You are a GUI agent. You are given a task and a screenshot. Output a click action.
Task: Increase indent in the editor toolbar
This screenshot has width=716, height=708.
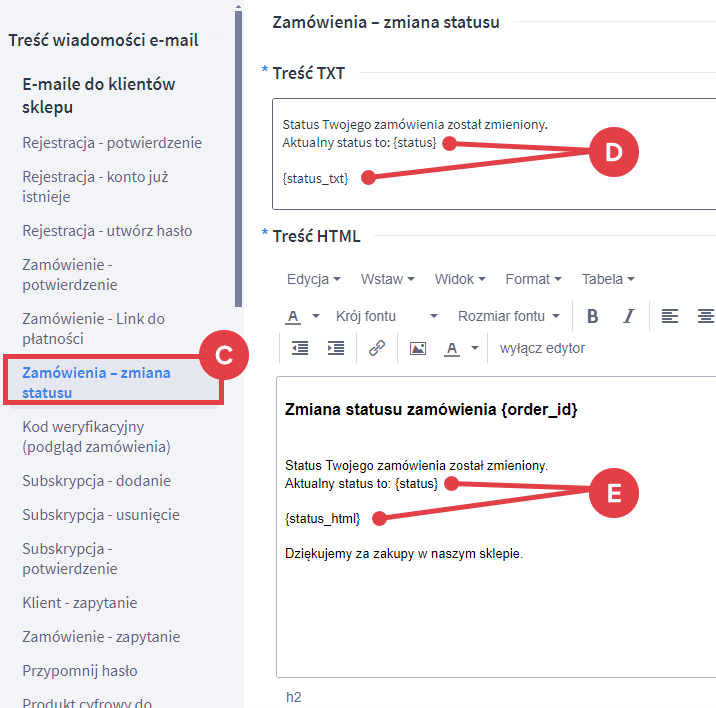336,349
